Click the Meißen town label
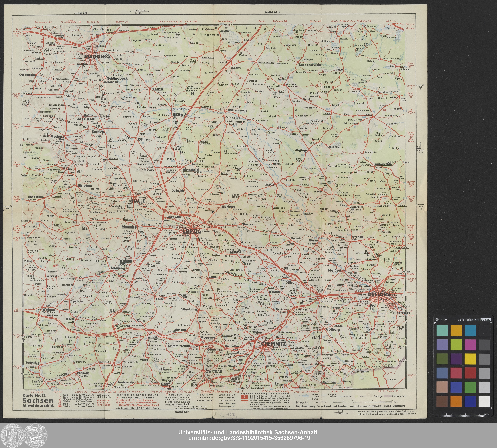Screen dimensions: 497x448 tap(334, 270)
